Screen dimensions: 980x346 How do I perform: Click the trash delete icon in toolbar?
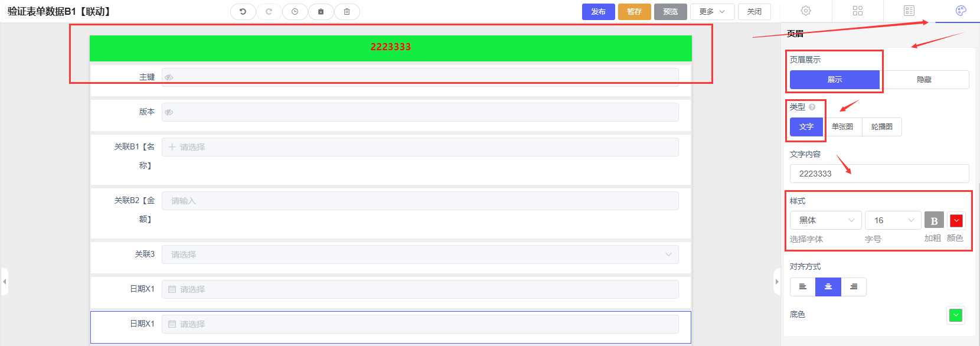click(x=347, y=12)
